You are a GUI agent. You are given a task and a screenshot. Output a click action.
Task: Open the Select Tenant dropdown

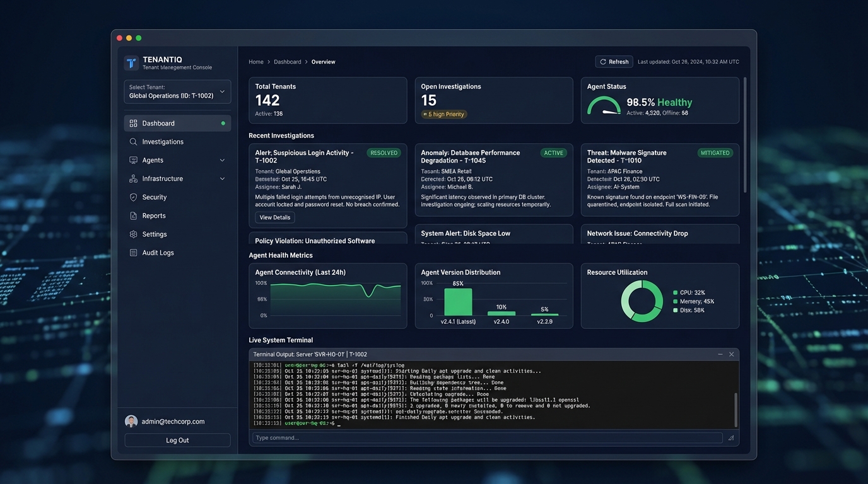coord(177,91)
